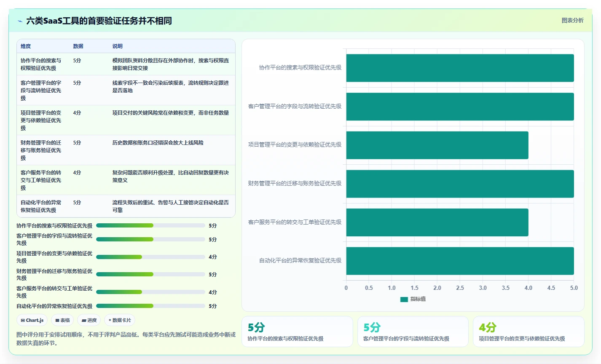Click the chart bar for 财务管理平台的迁移与账务验证优先级
Image resolution: width=601 pixels, height=364 pixels.
(460, 184)
